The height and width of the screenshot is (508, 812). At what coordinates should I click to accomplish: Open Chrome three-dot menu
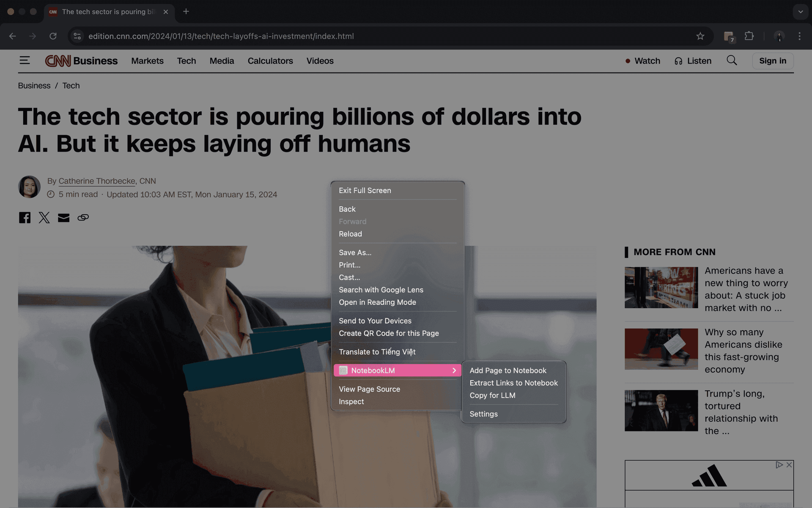(x=800, y=36)
